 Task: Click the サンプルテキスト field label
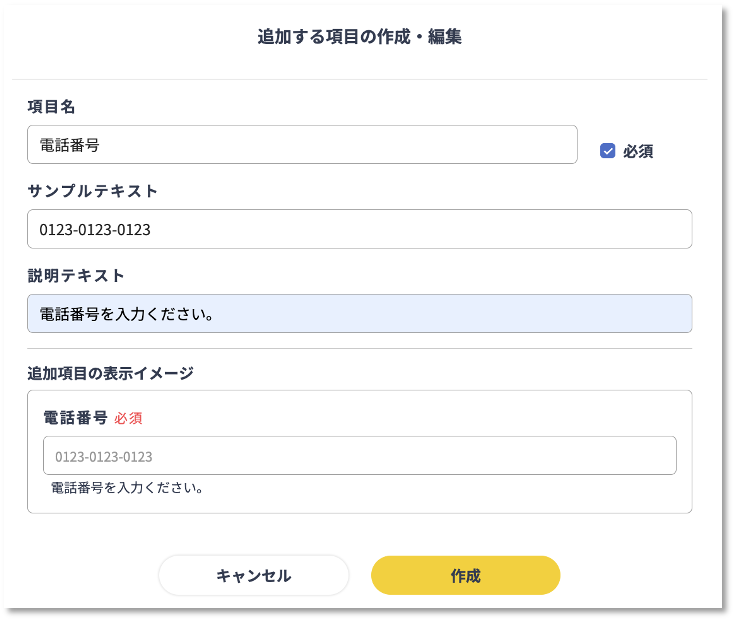(92, 191)
